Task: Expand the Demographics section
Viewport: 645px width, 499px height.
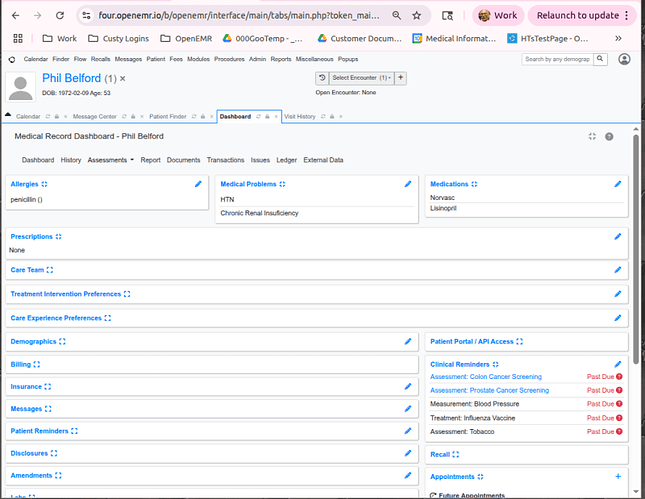Action: coord(62,342)
